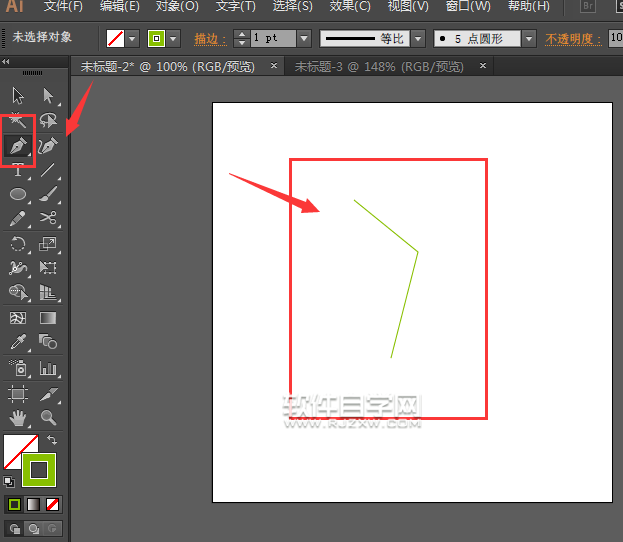Switch paint mode to Gradient
This screenshot has height=542, width=623.
click(33, 504)
